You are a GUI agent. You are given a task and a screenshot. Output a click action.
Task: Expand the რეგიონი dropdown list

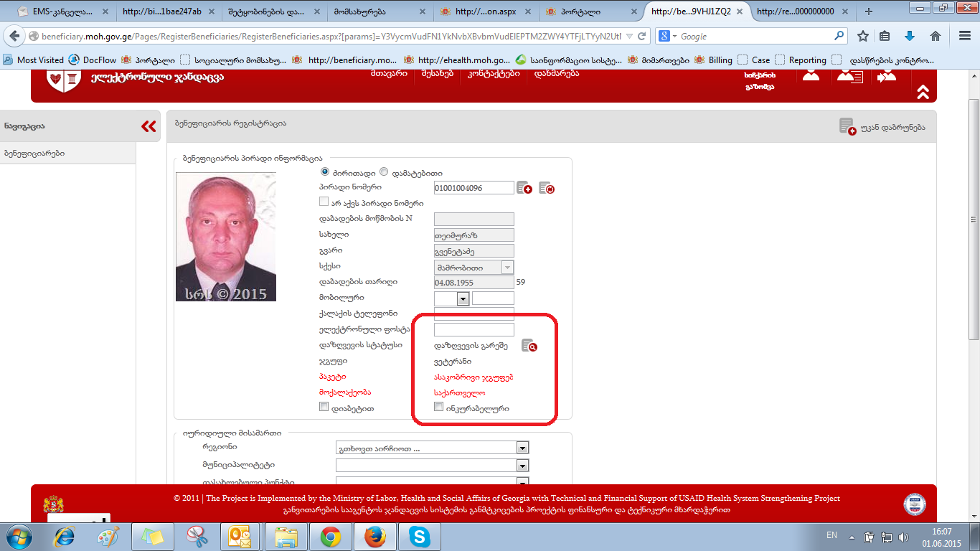tap(522, 448)
